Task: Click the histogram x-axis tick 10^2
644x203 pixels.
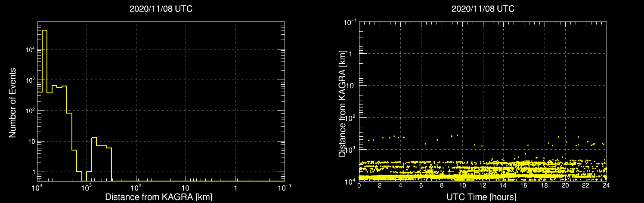Action: 136,187
